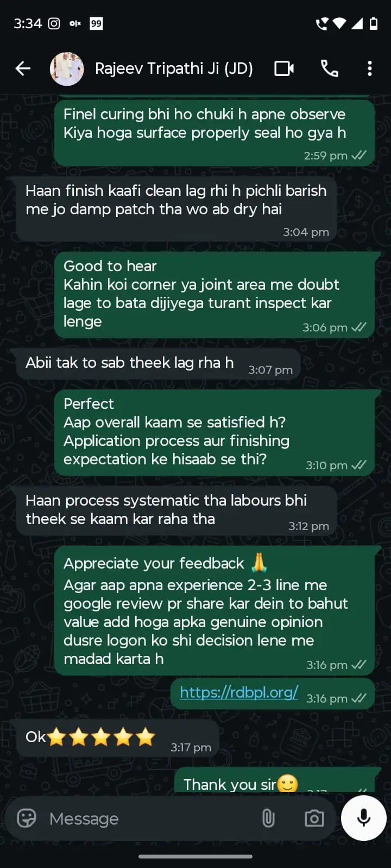Start a voice call using phone icon
The width and height of the screenshot is (391, 868).
click(x=330, y=68)
